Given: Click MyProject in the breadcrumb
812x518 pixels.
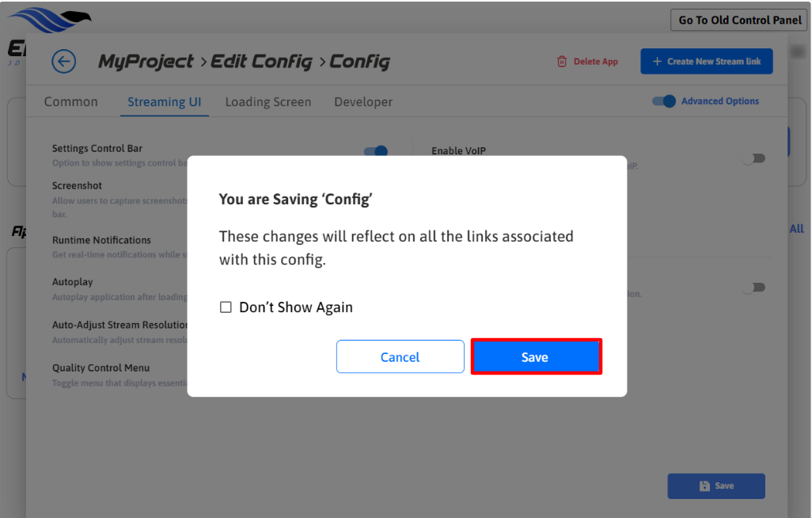Looking at the screenshot, I should coord(146,61).
